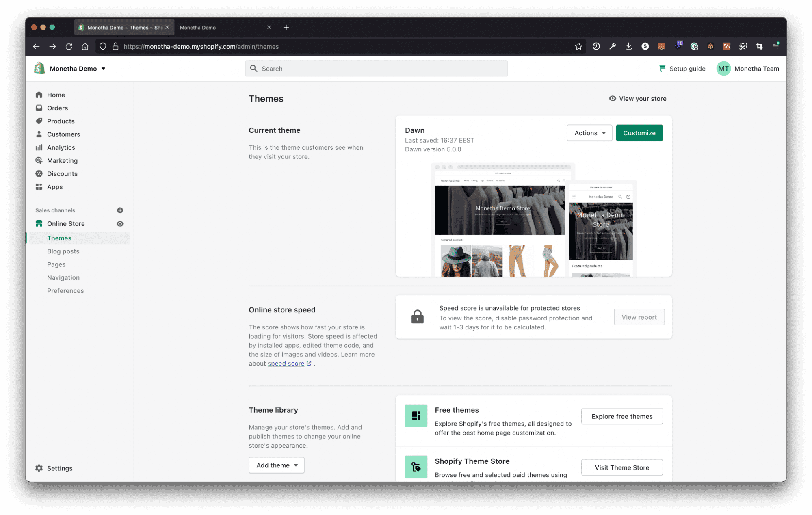Go forward in browser
Image resolution: width=812 pixels, height=515 pixels.
click(x=52, y=46)
